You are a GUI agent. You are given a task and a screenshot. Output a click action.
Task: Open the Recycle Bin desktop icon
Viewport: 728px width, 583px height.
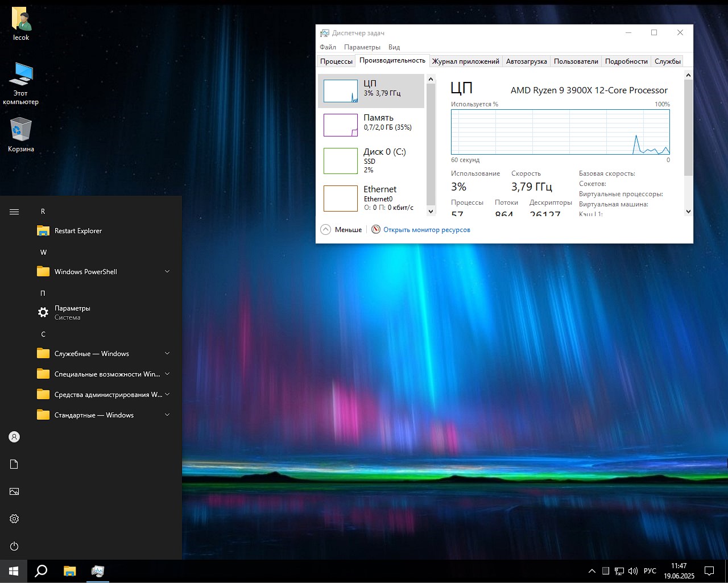21,135
